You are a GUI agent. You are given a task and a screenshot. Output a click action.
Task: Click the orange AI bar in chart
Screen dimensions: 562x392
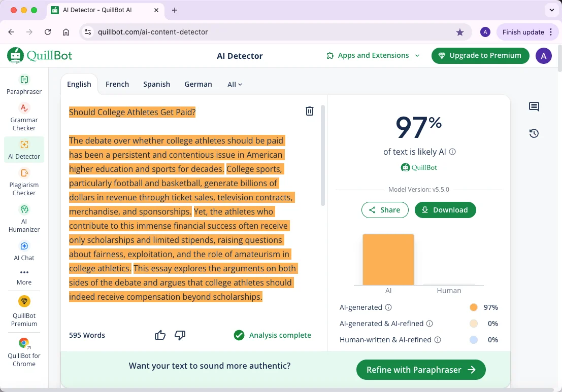tap(388, 260)
